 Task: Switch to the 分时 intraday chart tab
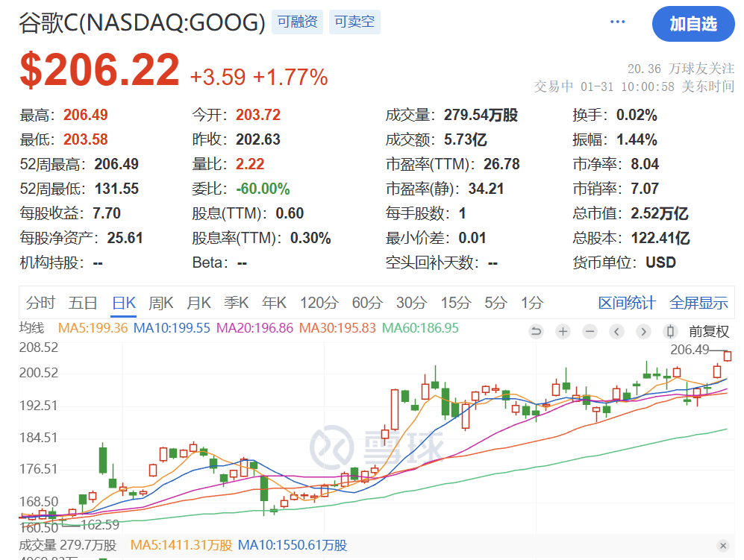coord(40,303)
